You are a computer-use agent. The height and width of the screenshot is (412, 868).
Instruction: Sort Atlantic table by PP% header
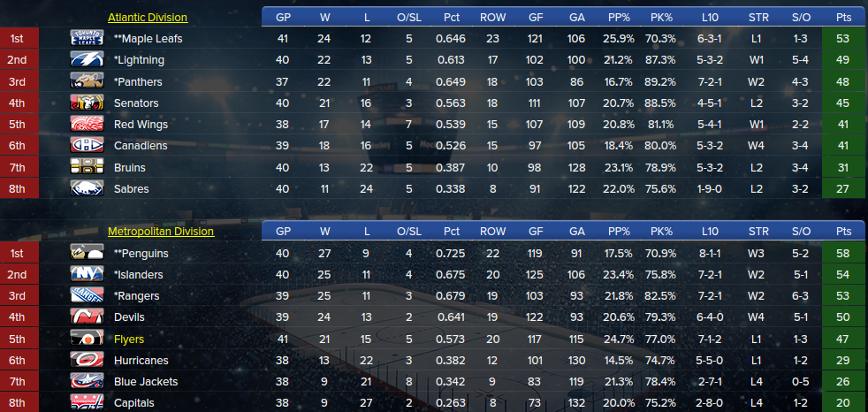pyautogui.click(x=619, y=17)
